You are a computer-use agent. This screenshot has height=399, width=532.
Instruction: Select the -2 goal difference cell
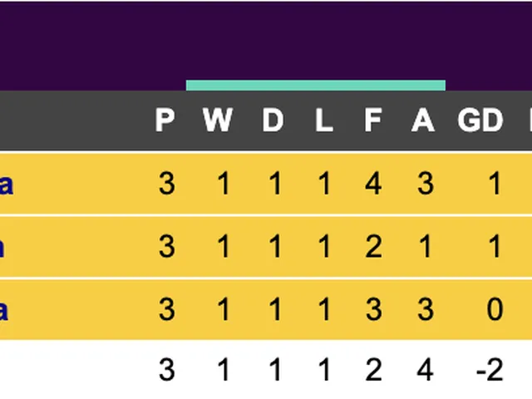(x=490, y=371)
